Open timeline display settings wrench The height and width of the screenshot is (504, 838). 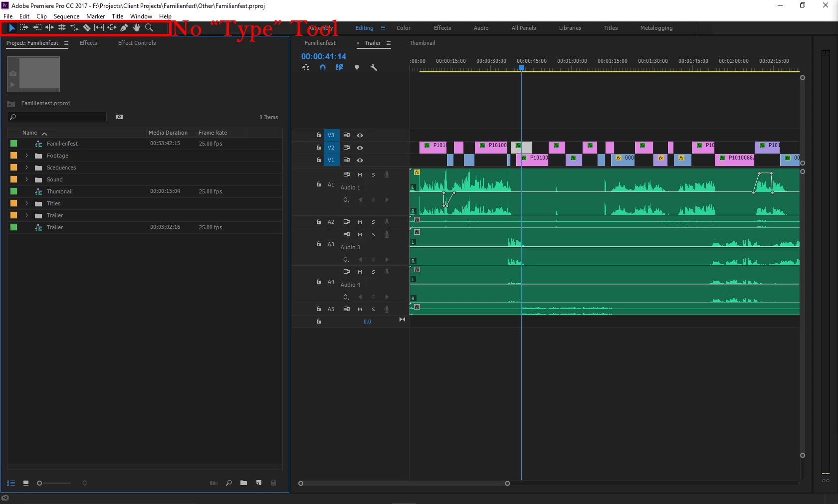point(374,67)
